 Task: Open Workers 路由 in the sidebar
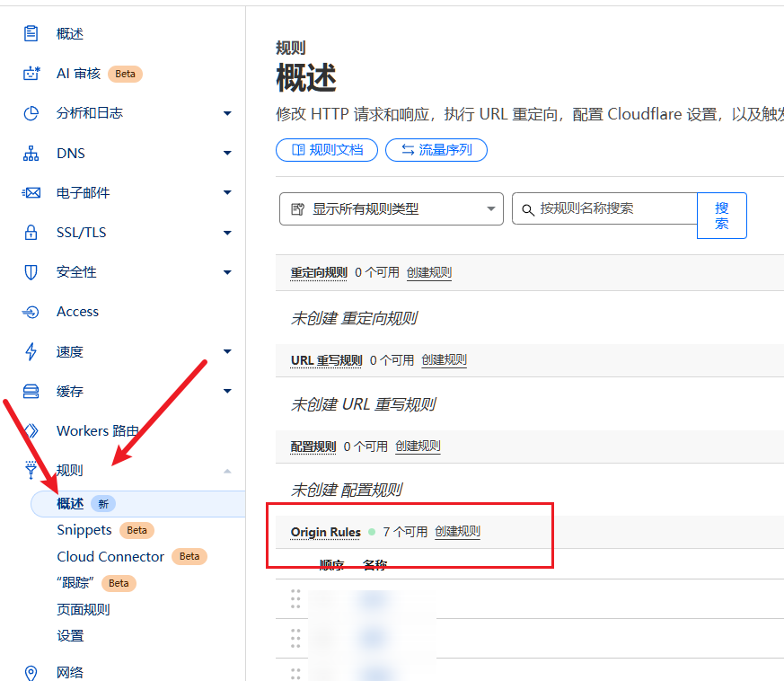(x=98, y=431)
